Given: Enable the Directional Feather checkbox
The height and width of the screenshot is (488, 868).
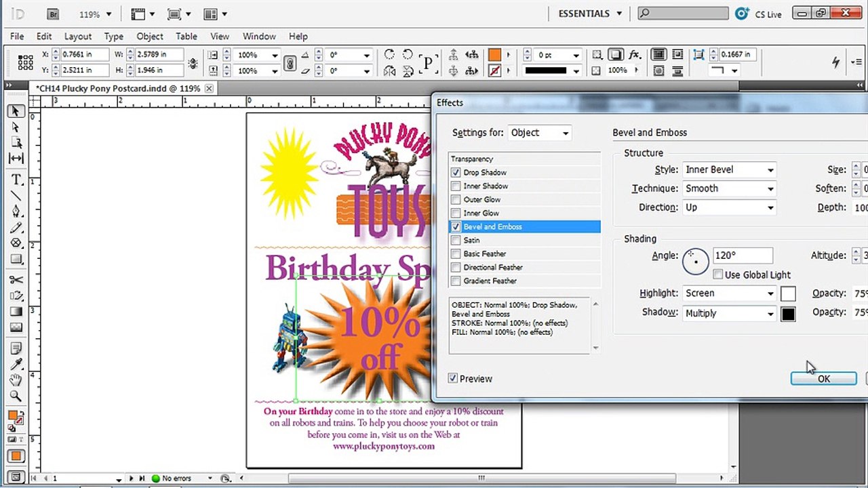Looking at the screenshot, I should 456,267.
